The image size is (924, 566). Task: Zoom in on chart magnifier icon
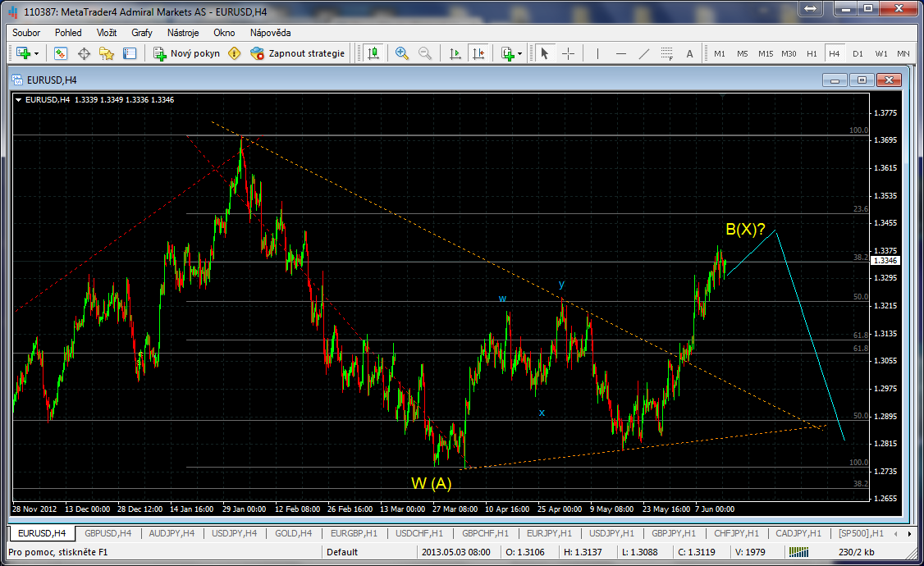402,53
